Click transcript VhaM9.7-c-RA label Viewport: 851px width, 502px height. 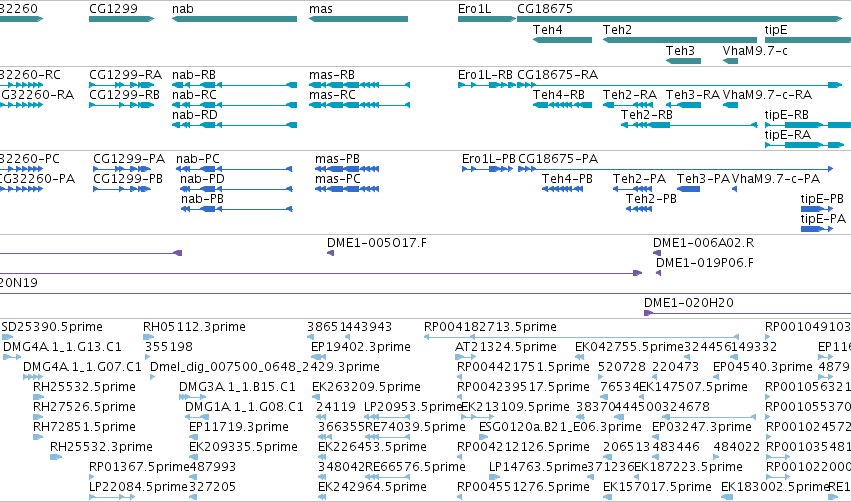pyautogui.click(x=767, y=95)
